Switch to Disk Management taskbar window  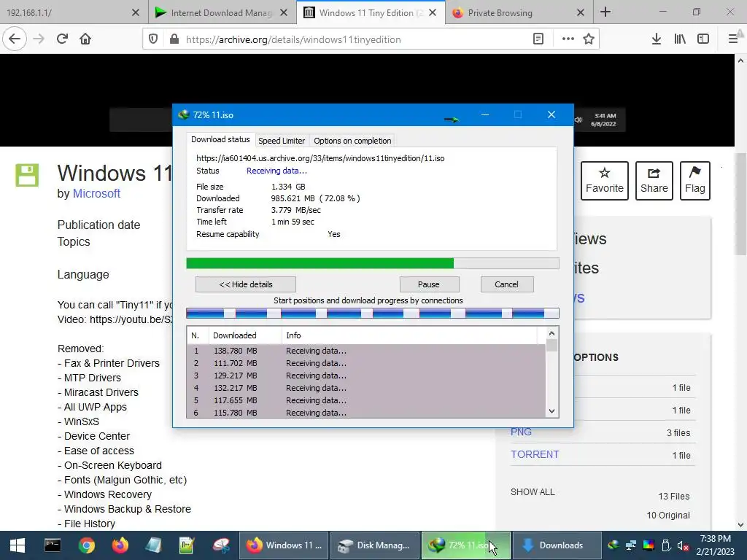pyautogui.click(x=374, y=545)
